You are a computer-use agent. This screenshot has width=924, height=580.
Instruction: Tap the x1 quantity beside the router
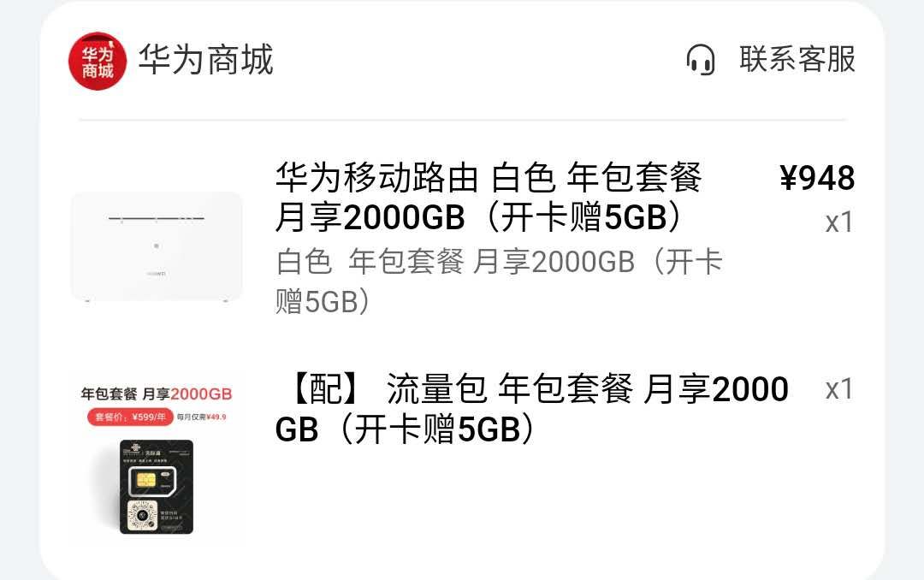click(839, 222)
